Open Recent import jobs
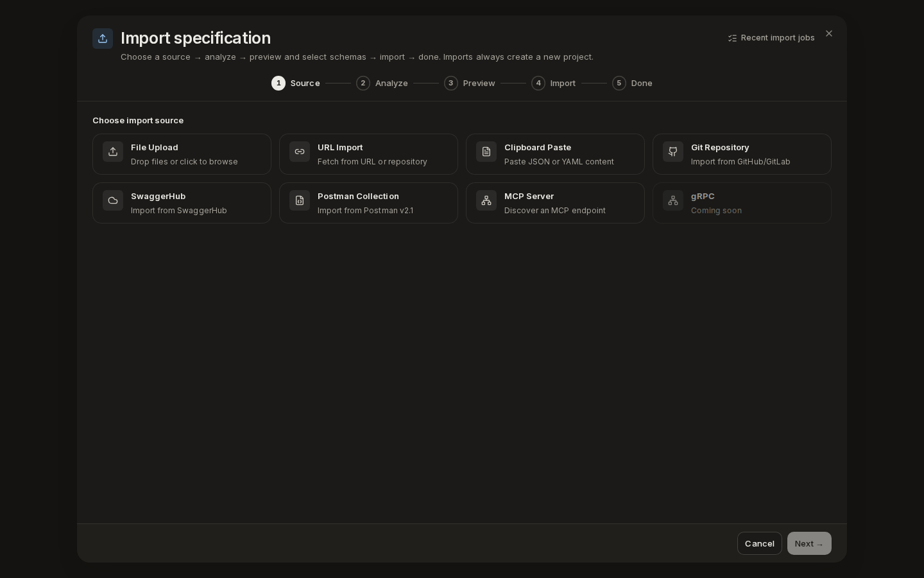The height and width of the screenshot is (578, 924). pyautogui.click(x=771, y=38)
